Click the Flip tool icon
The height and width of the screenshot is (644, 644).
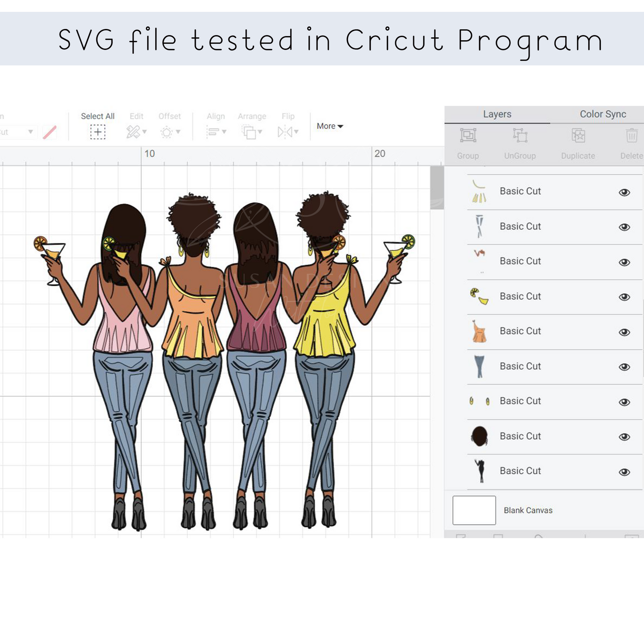click(x=284, y=132)
